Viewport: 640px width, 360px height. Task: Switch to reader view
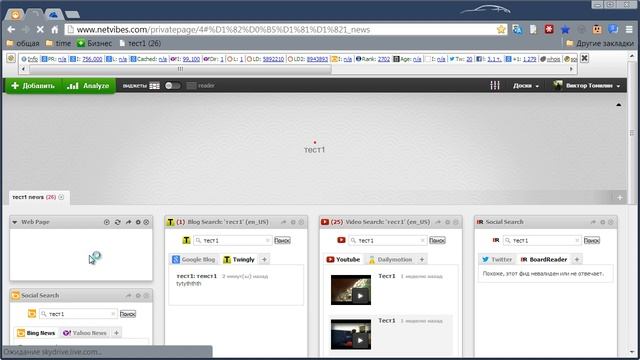(x=201, y=86)
